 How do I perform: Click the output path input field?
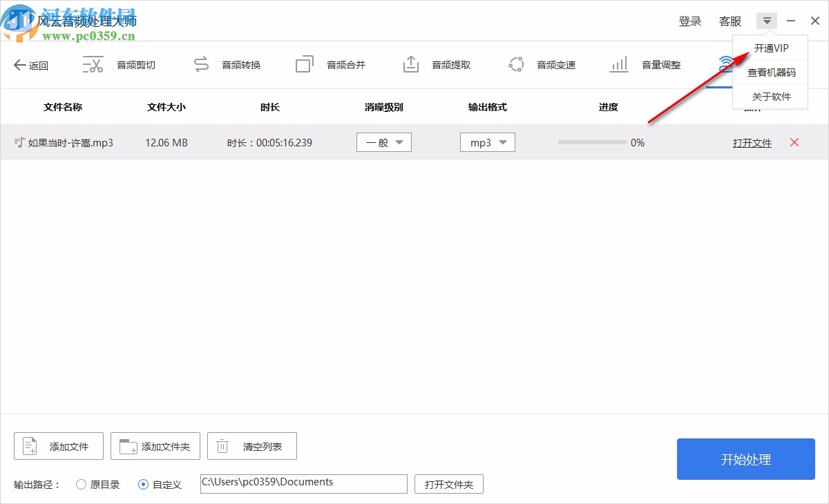(303, 483)
